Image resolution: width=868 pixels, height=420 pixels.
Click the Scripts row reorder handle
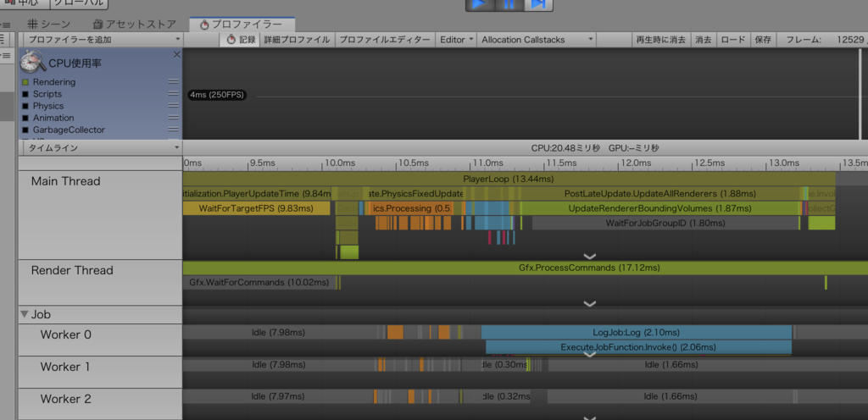click(173, 94)
